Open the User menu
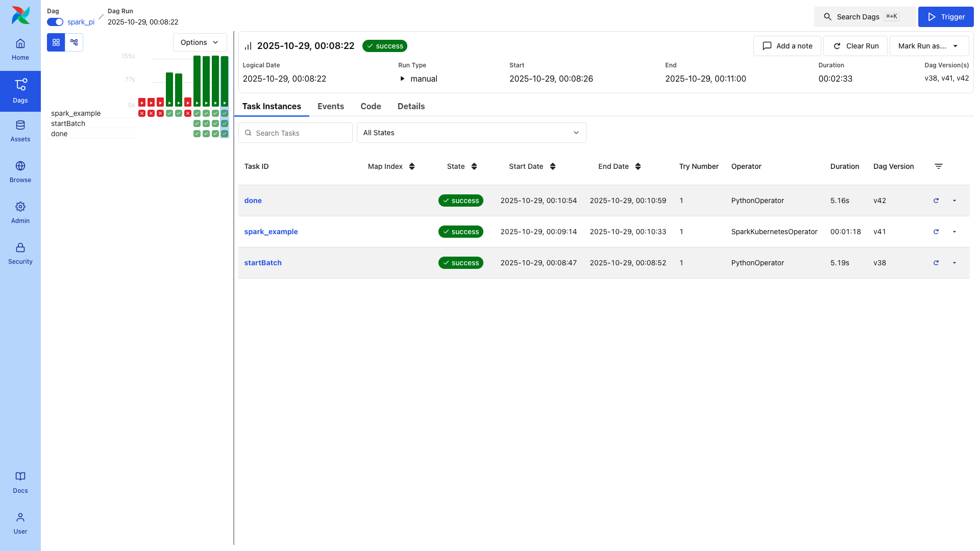Viewport: 980px width, 551px height. pyautogui.click(x=20, y=523)
